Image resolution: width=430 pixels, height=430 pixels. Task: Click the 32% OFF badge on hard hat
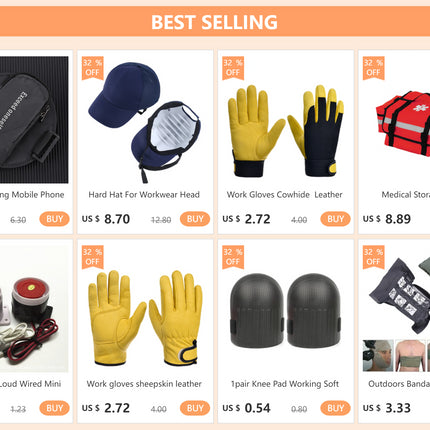[x=92, y=68]
